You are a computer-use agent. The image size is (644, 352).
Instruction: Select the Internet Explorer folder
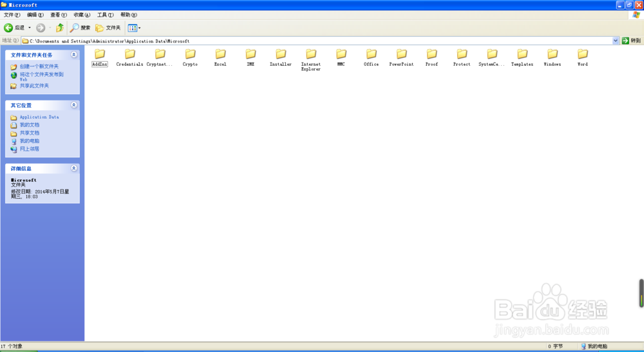click(311, 61)
